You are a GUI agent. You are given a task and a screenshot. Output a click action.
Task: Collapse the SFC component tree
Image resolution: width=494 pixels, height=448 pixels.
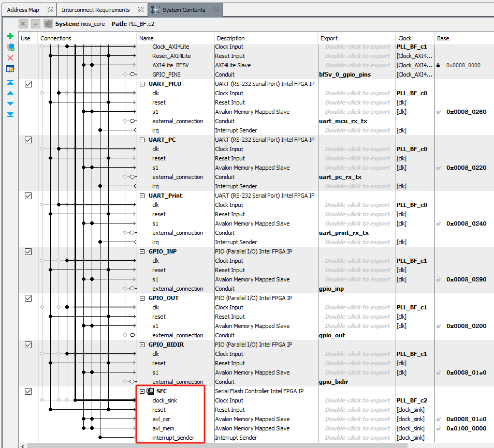[142, 391]
